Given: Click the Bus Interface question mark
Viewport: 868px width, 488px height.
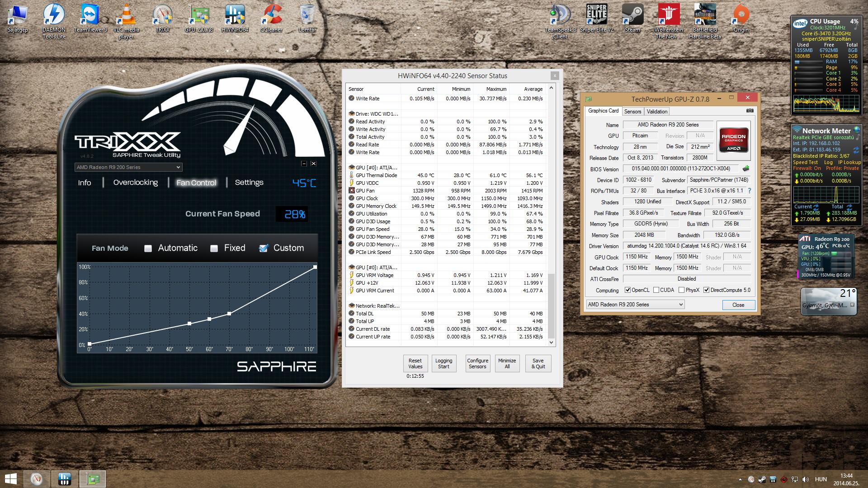Looking at the screenshot, I should pyautogui.click(x=749, y=191).
